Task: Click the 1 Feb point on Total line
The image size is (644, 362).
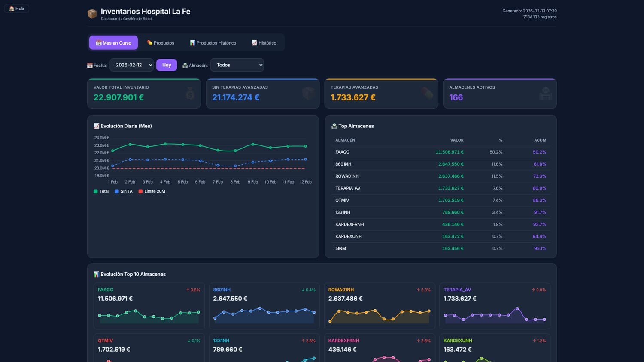Action: (x=112, y=151)
